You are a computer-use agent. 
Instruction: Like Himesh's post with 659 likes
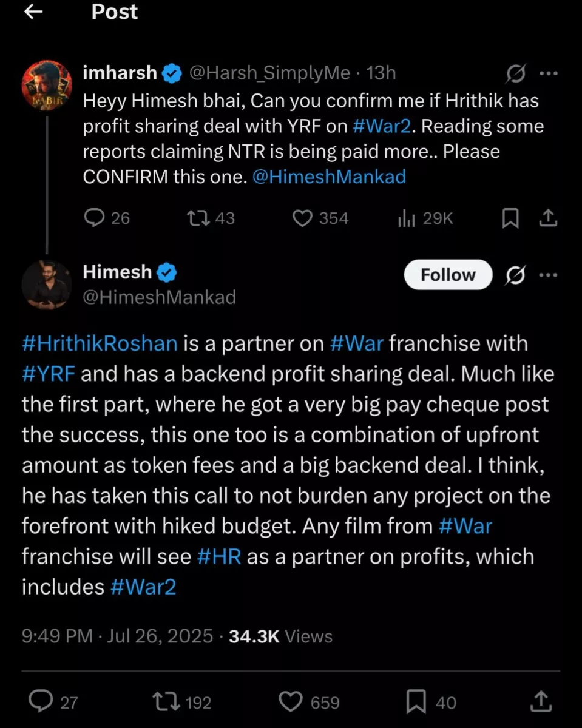(291, 702)
